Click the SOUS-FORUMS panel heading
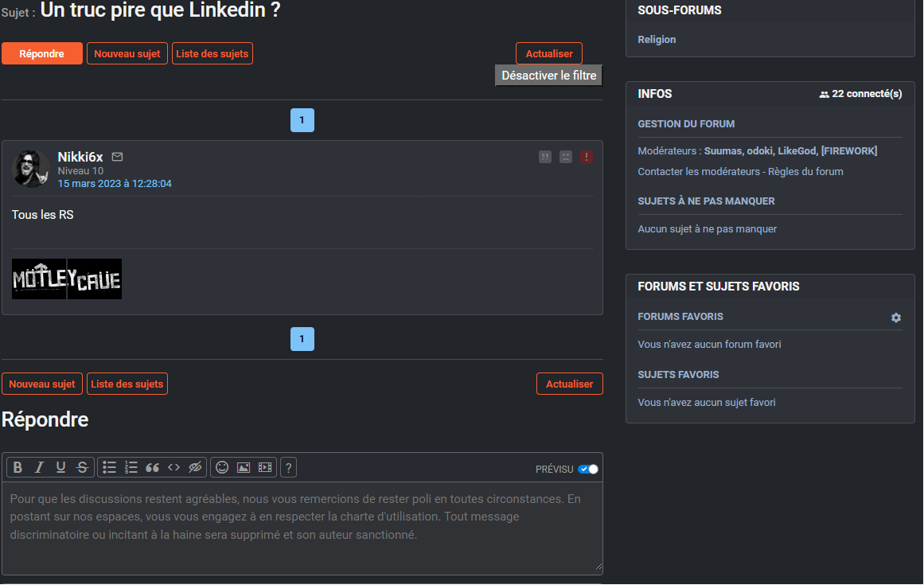Viewport: 924px width, 585px height. [x=680, y=10]
